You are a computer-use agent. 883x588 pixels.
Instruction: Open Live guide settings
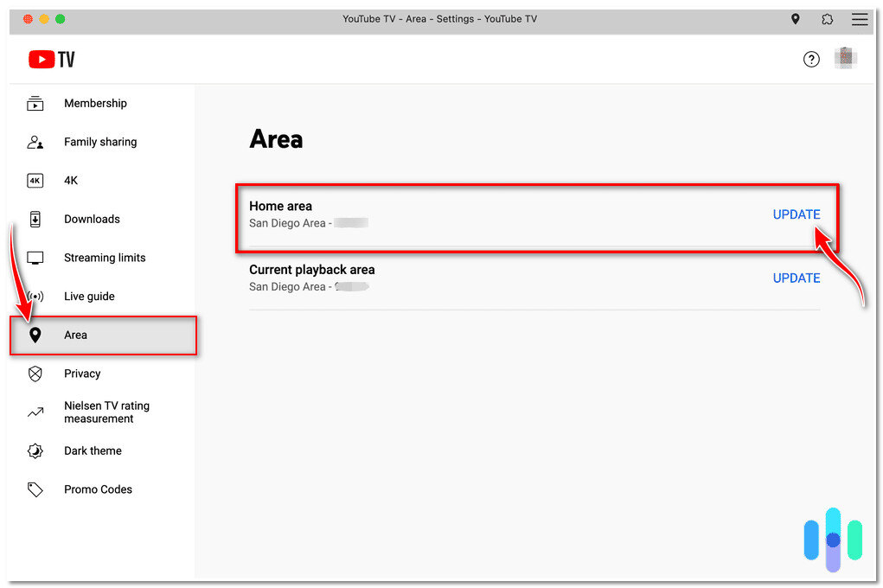pos(89,297)
